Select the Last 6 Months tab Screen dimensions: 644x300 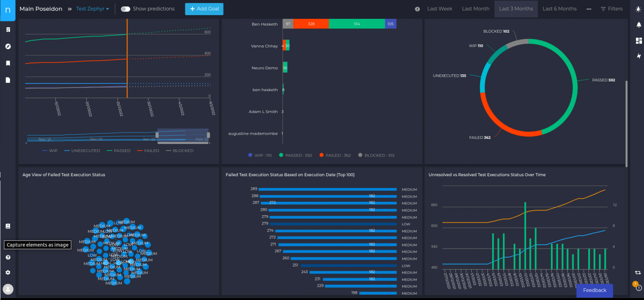click(x=560, y=8)
